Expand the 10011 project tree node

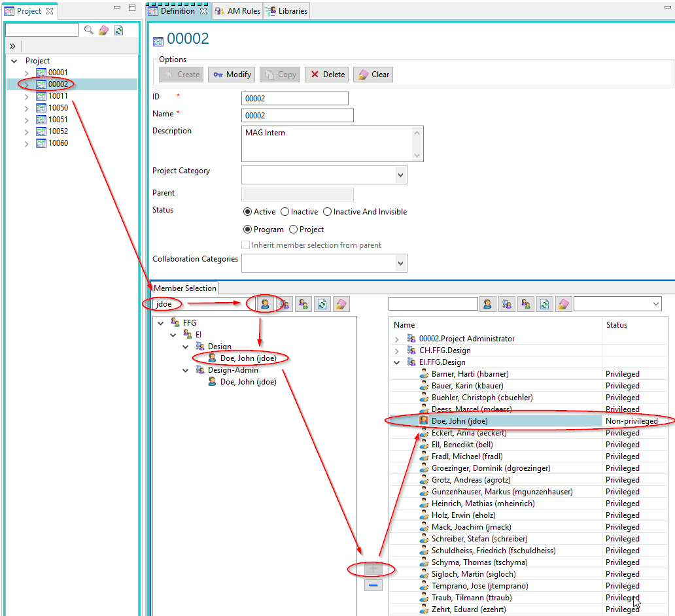pos(26,96)
